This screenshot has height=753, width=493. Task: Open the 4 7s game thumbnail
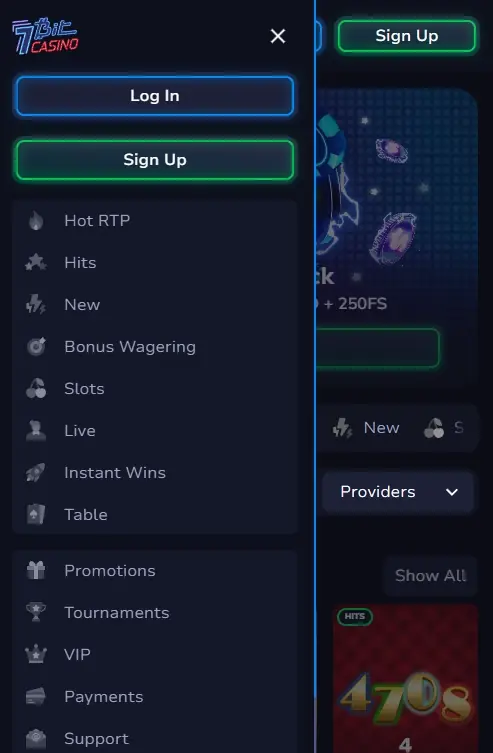406,679
